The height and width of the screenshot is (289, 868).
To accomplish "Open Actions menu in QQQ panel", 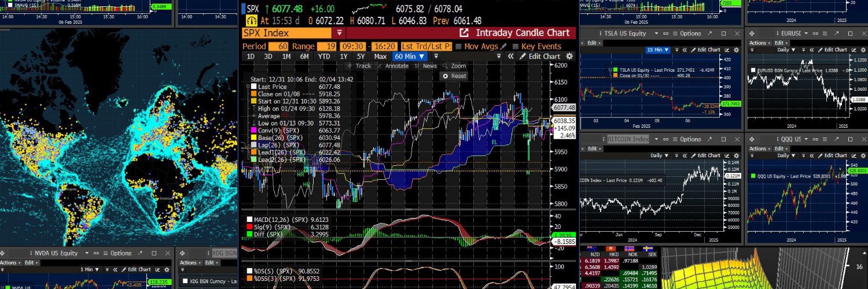I will (x=760, y=149).
